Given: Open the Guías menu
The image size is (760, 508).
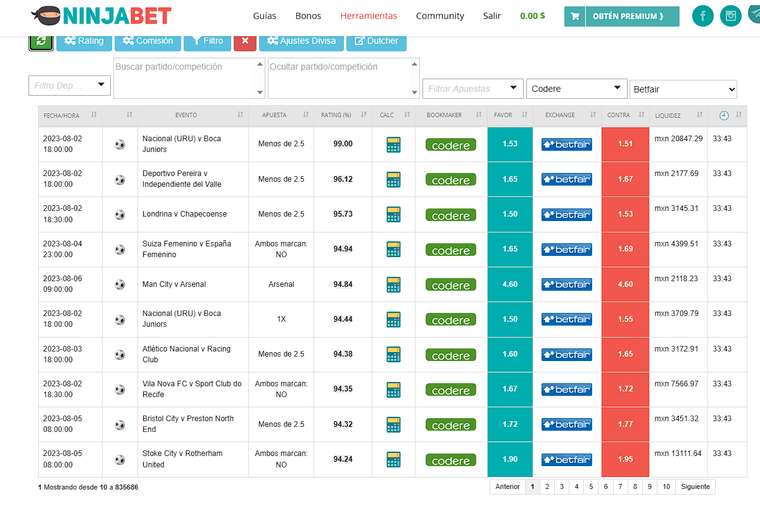Looking at the screenshot, I should (x=264, y=16).
